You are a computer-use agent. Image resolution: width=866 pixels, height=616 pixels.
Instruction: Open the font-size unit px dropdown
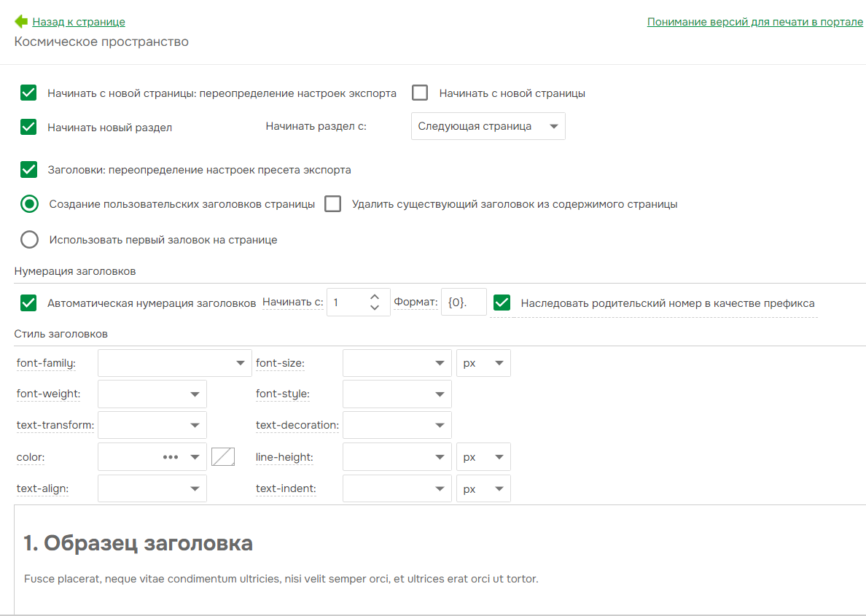(x=483, y=363)
